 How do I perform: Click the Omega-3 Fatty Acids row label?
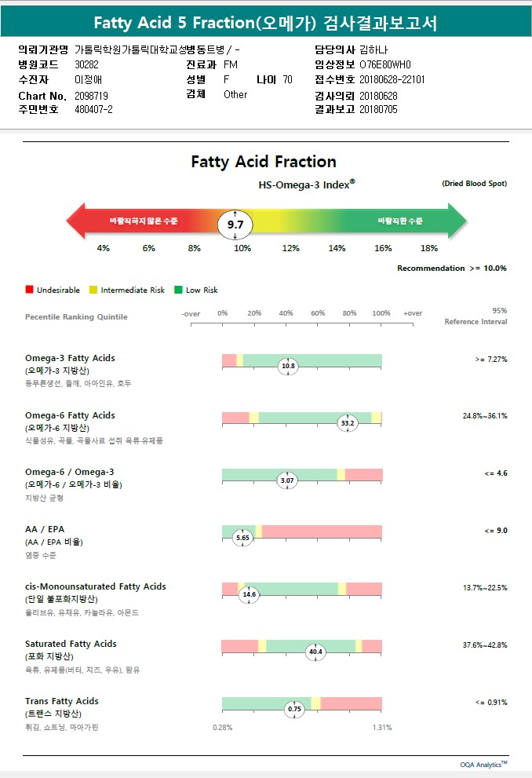point(70,358)
